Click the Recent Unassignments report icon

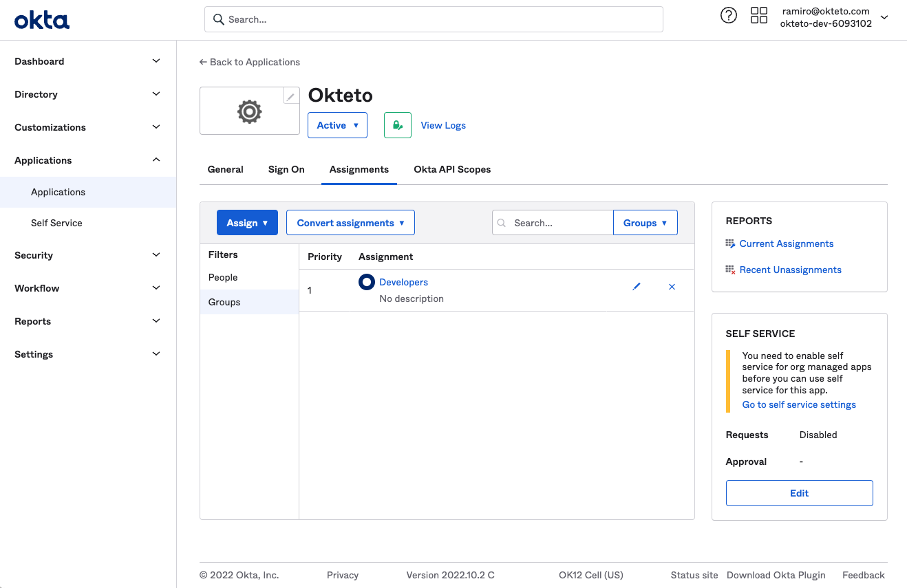[730, 270]
